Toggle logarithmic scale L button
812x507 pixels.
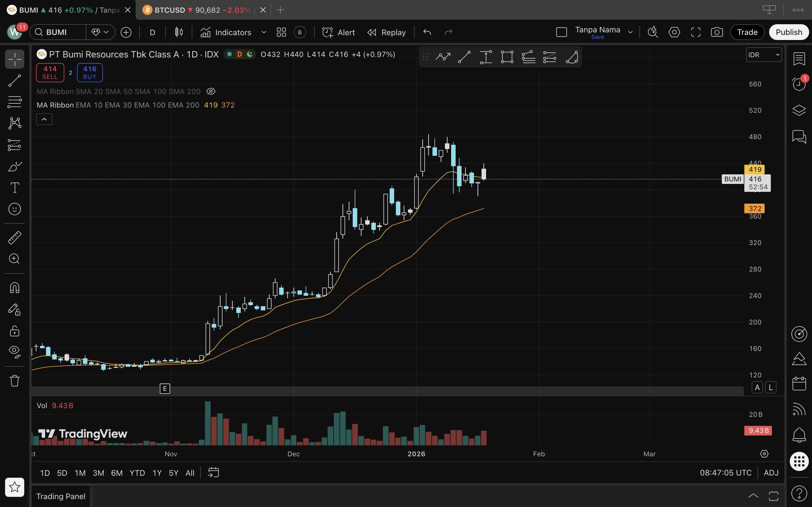[771, 388]
